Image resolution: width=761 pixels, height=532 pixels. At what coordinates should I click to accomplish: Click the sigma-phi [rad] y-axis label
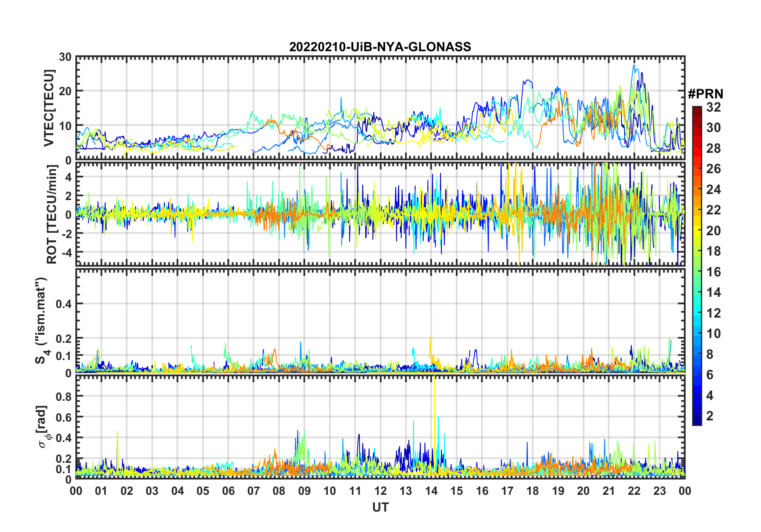point(42,427)
